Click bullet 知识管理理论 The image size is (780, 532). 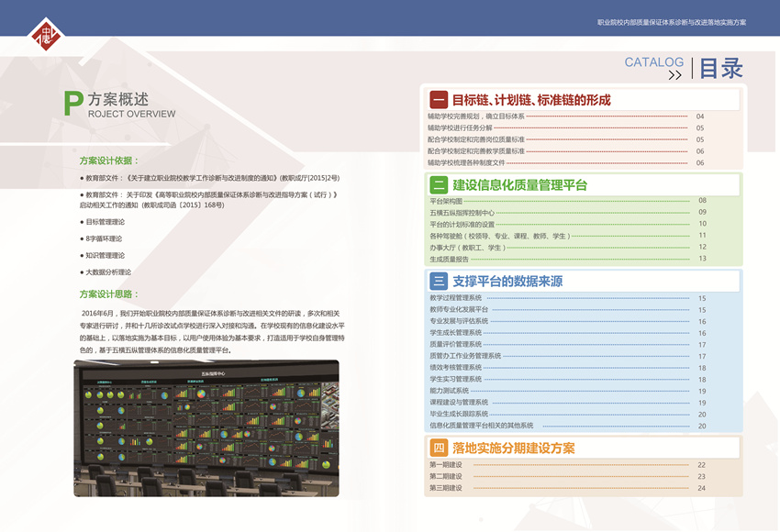103,256
